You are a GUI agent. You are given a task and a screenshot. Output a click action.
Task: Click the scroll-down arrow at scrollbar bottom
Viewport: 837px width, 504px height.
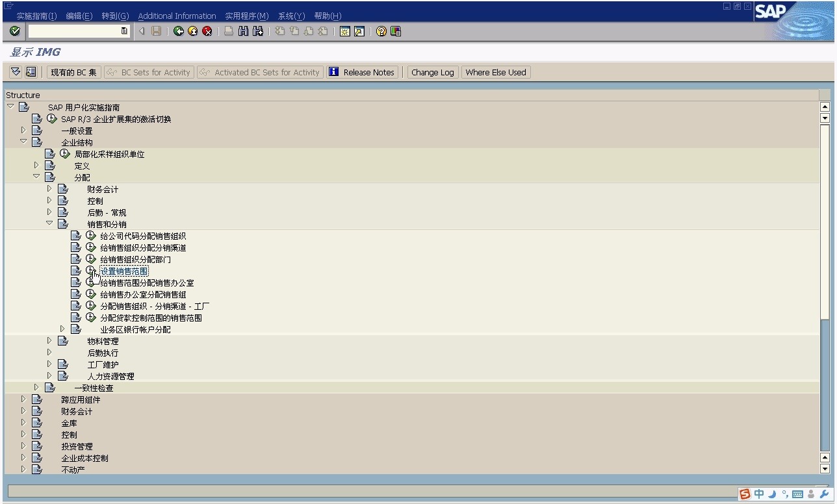(x=825, y=469)
